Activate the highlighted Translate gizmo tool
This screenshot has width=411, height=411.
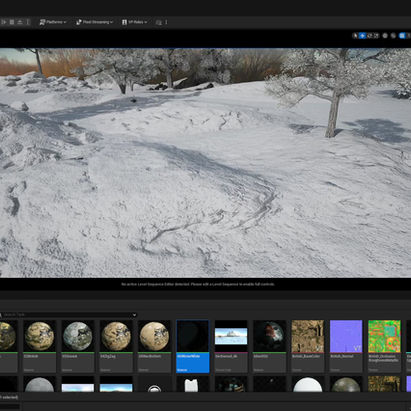pos(362,36)
